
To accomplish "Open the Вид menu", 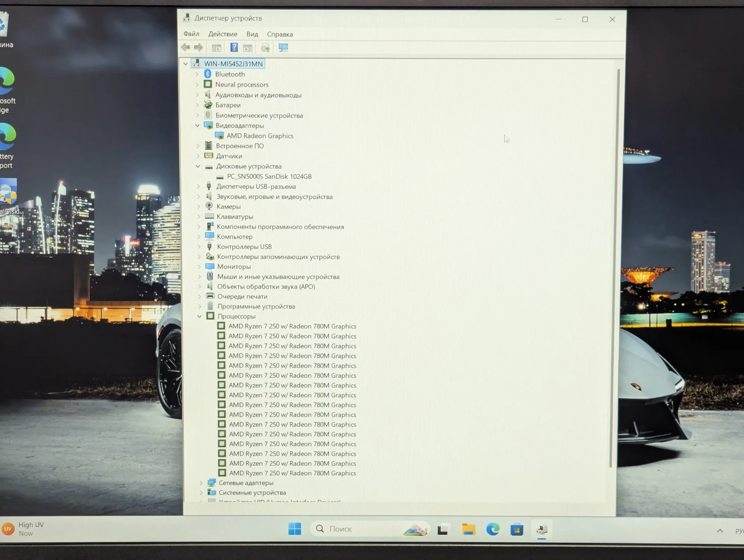I will 252,34.
